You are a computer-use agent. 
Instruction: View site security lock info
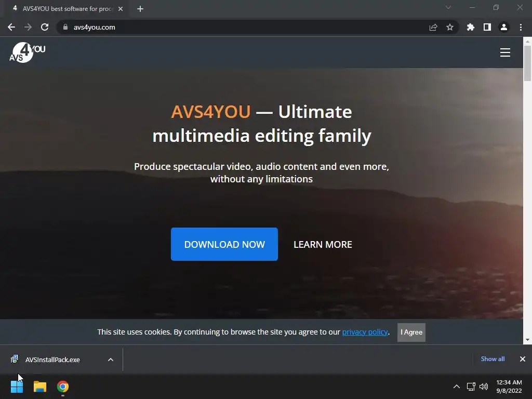pos(65,27)
